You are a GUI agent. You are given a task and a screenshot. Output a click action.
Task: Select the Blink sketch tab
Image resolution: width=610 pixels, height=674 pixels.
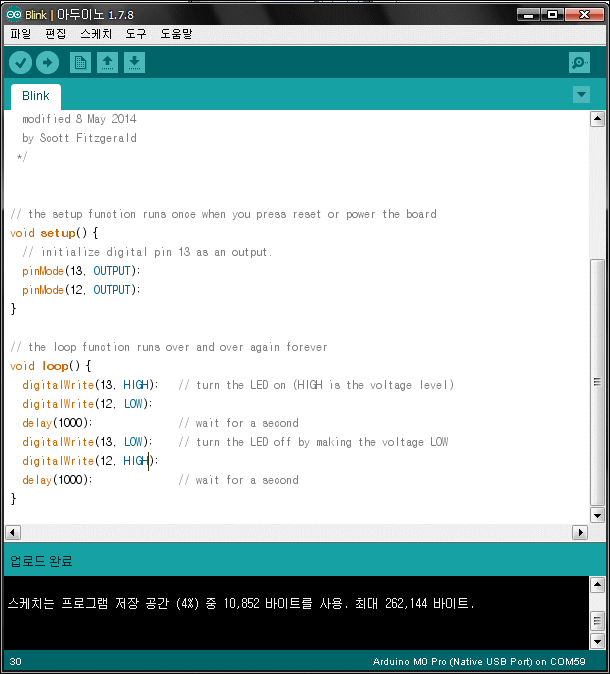[x=36, y=96]
